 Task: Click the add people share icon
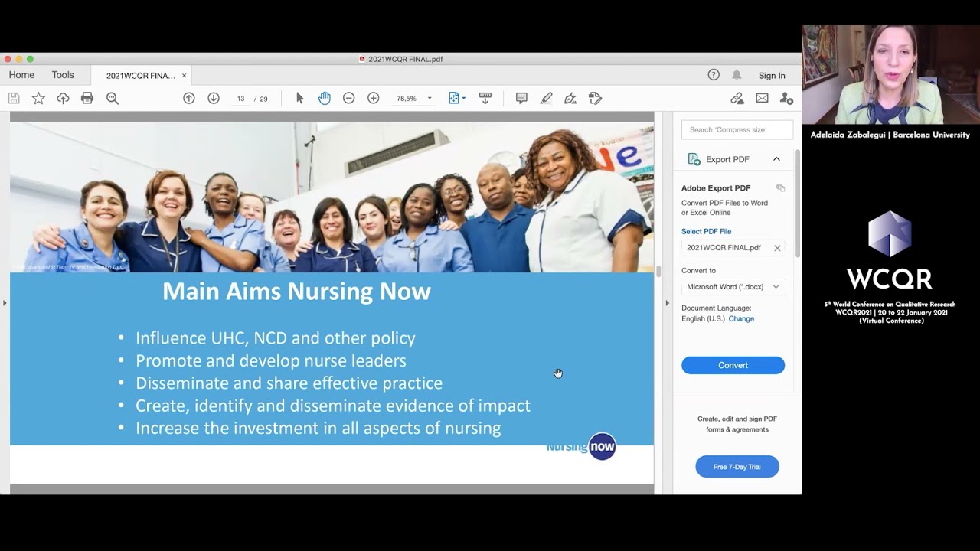tap(786, 98)
